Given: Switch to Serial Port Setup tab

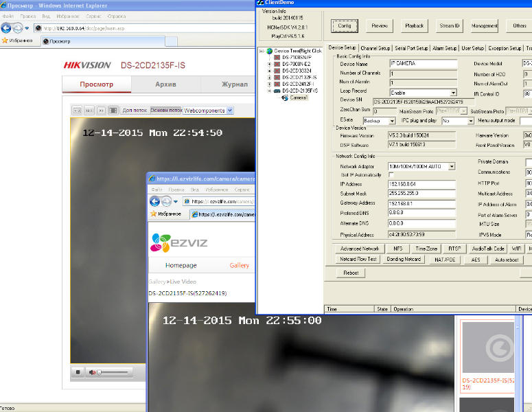Looking at the screenshot, I should pos(411,48).
